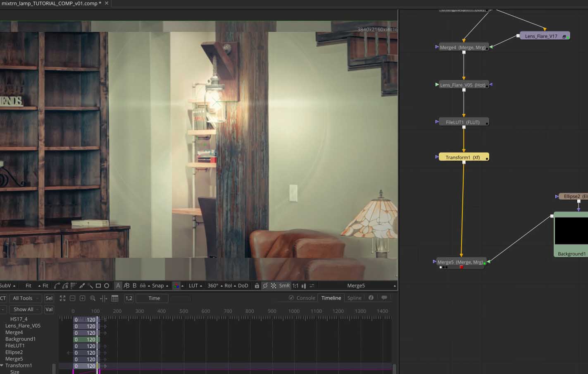Click the fit-to-view icon in timeline toolbar
The width and height of the screenshot is (588, 374).
click(x=62, y=298)
